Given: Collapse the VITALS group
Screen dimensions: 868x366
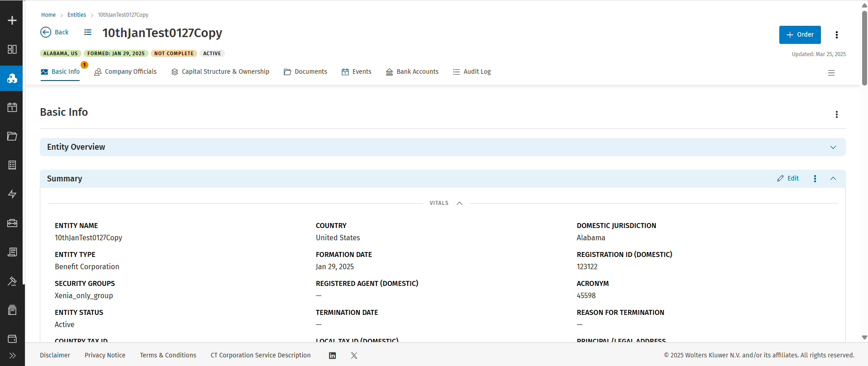Looking at the screenshot, I should (459, 203).
